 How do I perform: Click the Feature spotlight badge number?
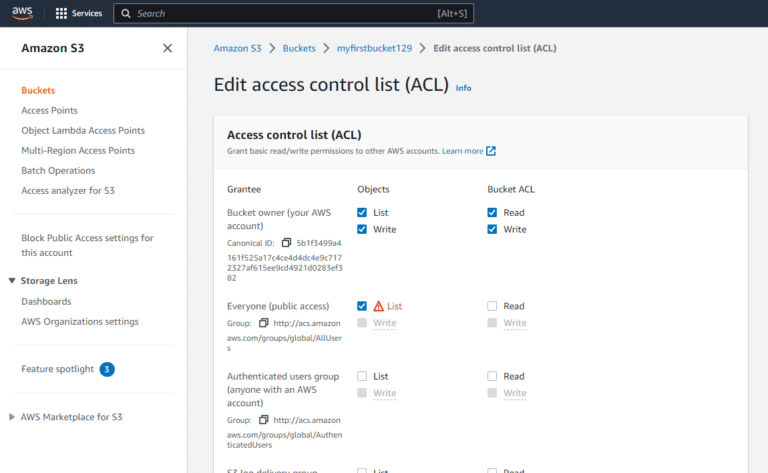pyautogui.click(x=107, y=369)
